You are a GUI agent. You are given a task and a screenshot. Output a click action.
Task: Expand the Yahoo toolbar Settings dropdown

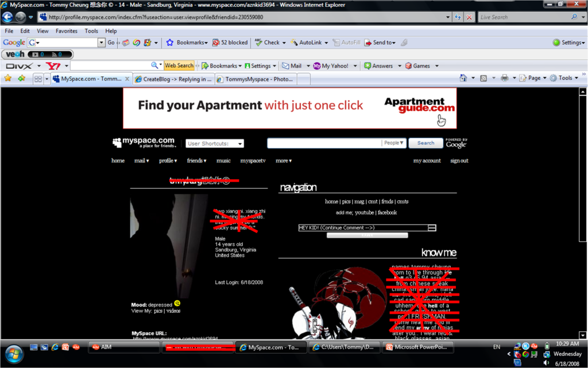click(x=274, y=66)
